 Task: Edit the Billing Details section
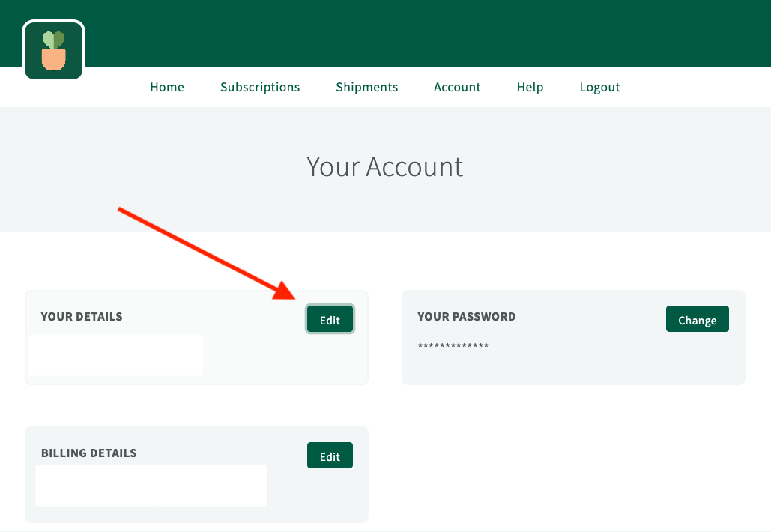pyautogui.click(x=330, y=456)
